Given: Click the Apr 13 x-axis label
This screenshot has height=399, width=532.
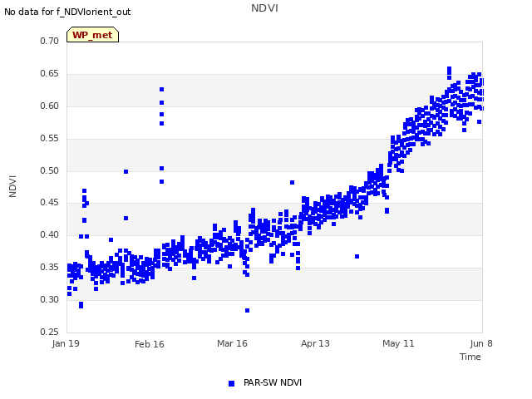Looking at the screenshot, I should click(315, 343).
